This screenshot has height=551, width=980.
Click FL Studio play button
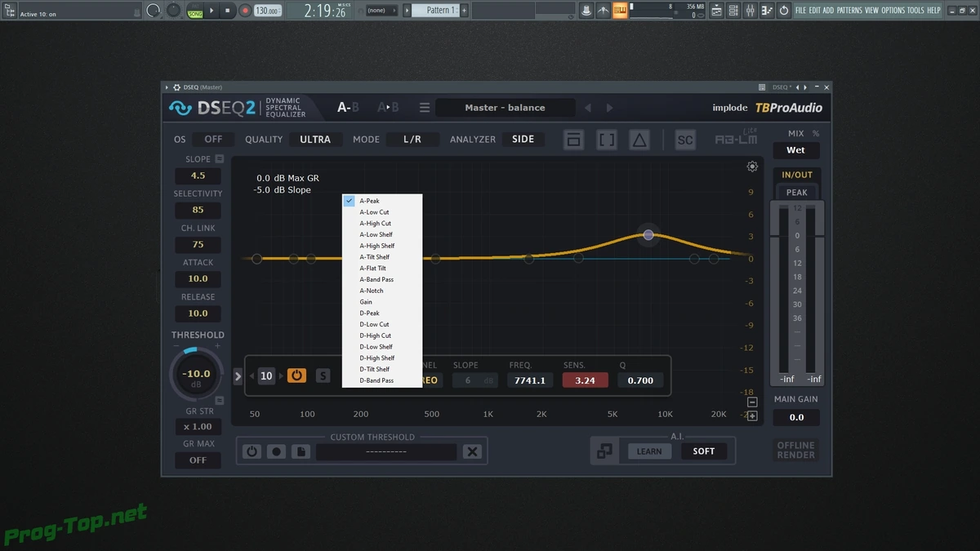212,11
